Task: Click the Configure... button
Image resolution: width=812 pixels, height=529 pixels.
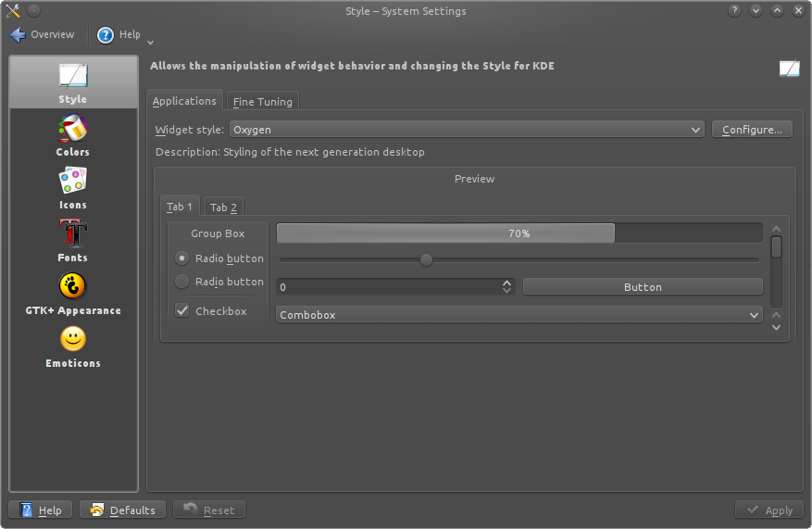Action: click(x=752, y=130)
